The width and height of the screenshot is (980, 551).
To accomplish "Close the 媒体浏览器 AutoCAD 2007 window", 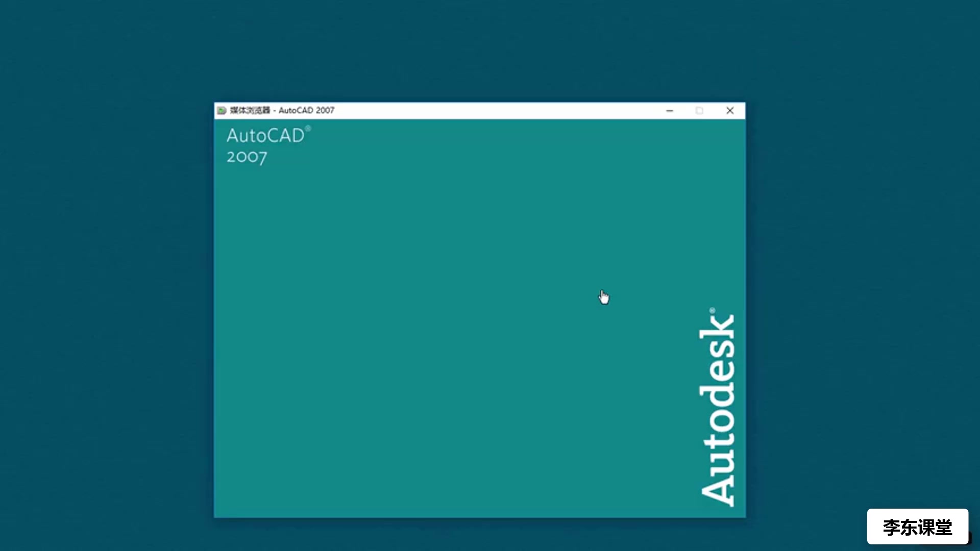I will [x=729, y=110].
